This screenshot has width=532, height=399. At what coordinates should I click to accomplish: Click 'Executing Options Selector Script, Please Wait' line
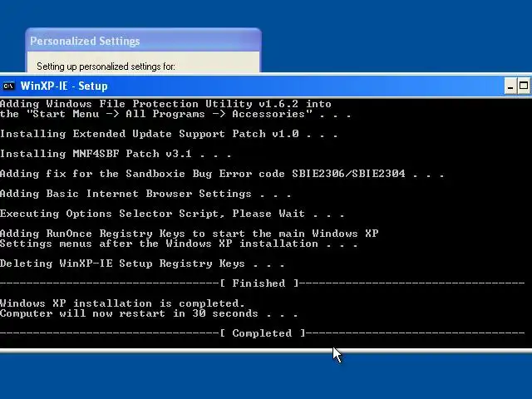pos(172,214)
